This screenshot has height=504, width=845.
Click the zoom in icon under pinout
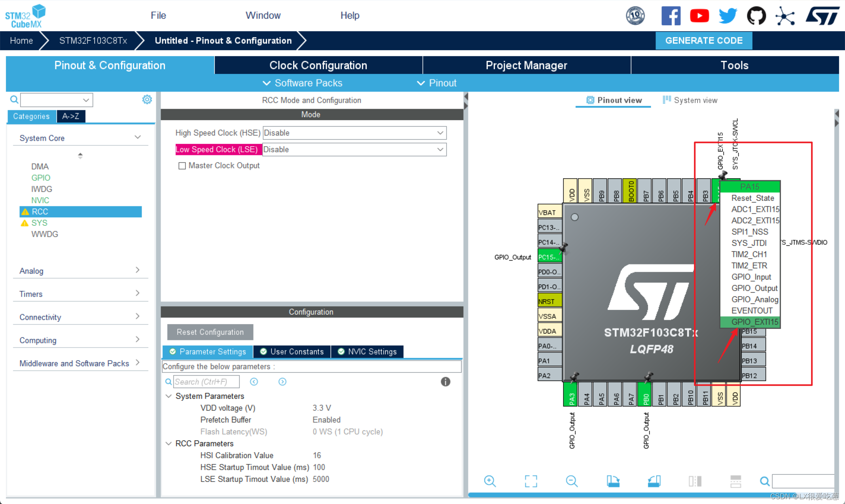[x=490, y=481]
